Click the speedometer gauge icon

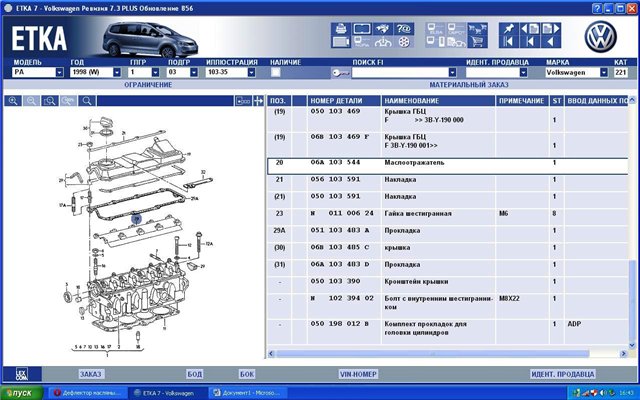pos(383,42)
